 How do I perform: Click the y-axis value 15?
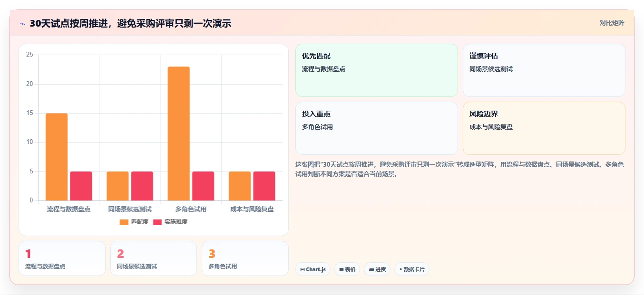[x=29, y=113]
